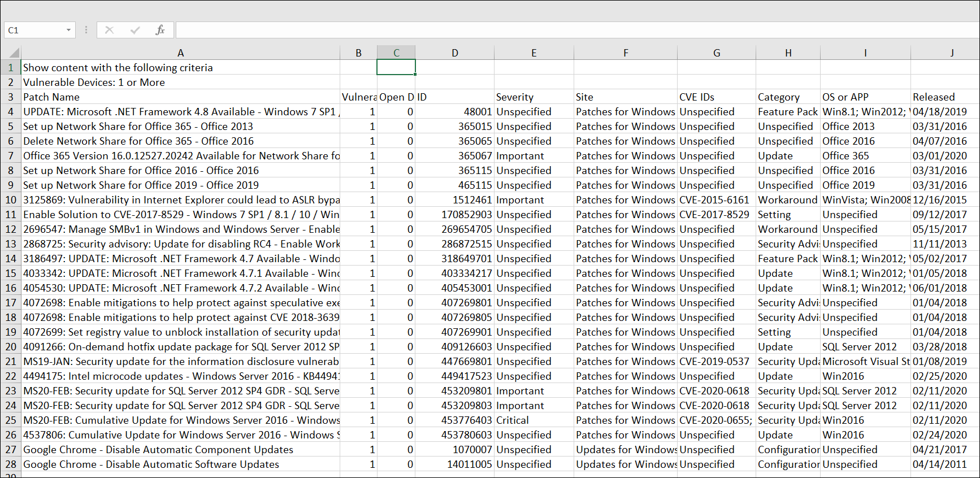The height and width of the screenshot is (478, 980).
Task: Click the Insert Function fx icon
Action: (x=160, y=30)
